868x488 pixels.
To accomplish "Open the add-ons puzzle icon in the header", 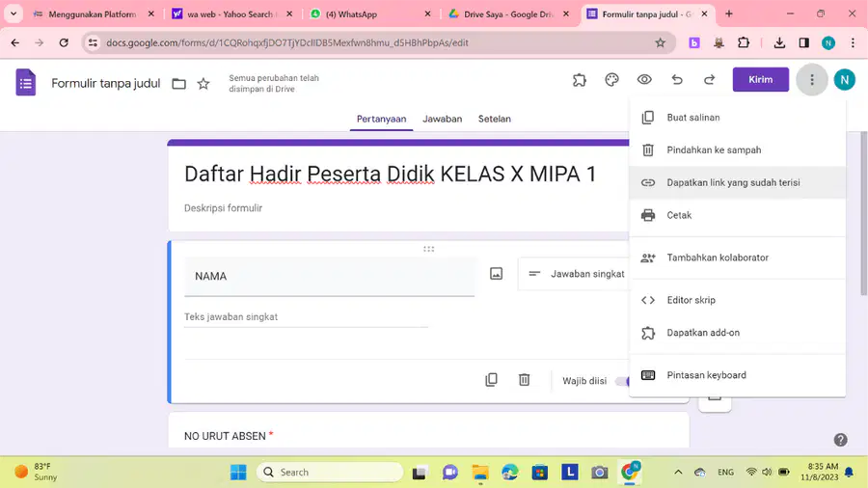I will tap(579, 80).
